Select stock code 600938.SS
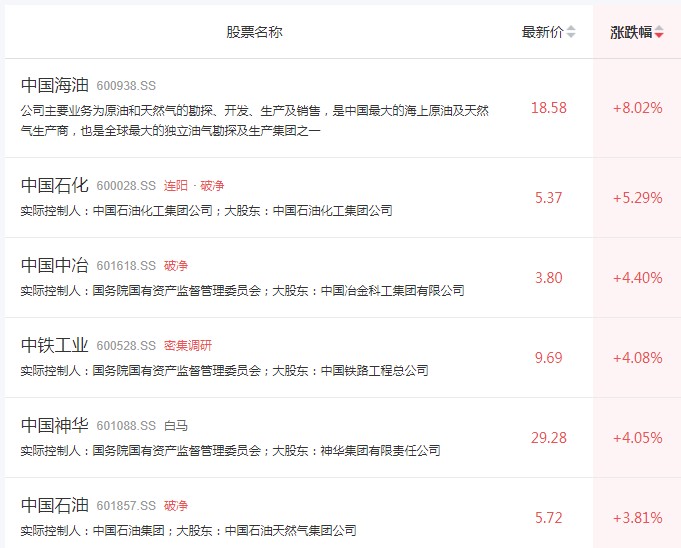The width and height of the screenshot is (681, 548). click(x=126, y=86)
